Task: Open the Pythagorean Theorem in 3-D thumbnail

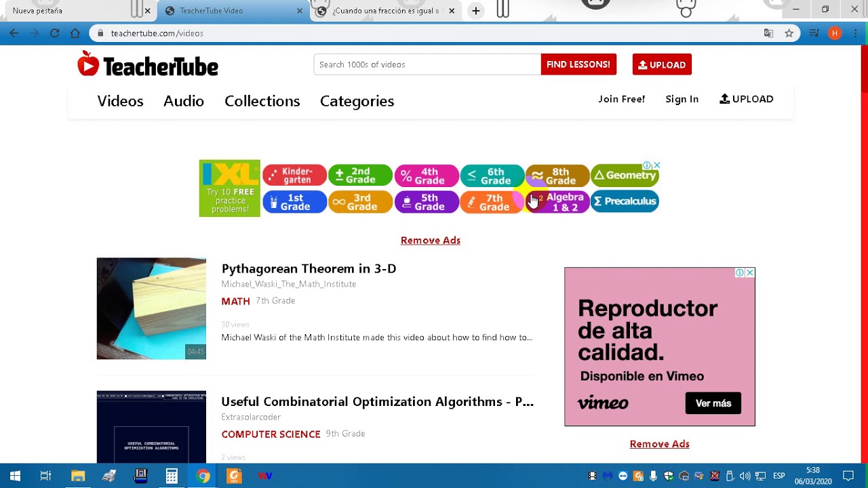Action: (x=151, y=308)
